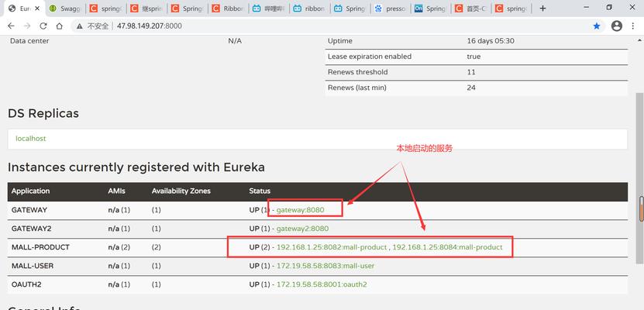The height and width of the screenshot is (310, 644).
Task: Open the 172.19.58.58:8001:oauth2 link
Action: click(322, 284)
